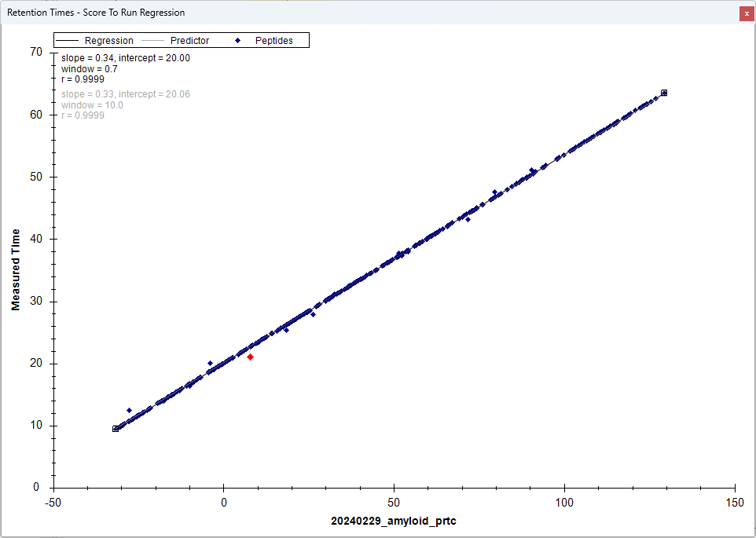Click outlier peptide above line near score -28
Viewport: 756px width, 538px height.
tap(130, 410)
